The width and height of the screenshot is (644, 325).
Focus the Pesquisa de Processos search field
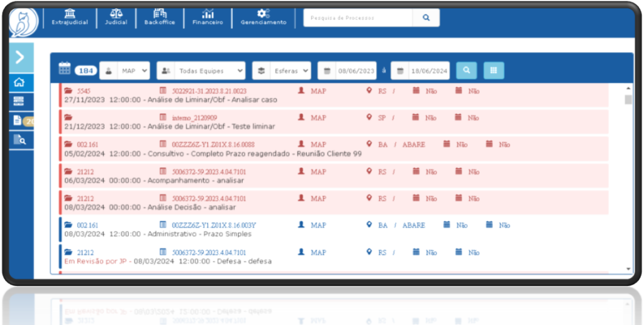click(x=358, y=18)
